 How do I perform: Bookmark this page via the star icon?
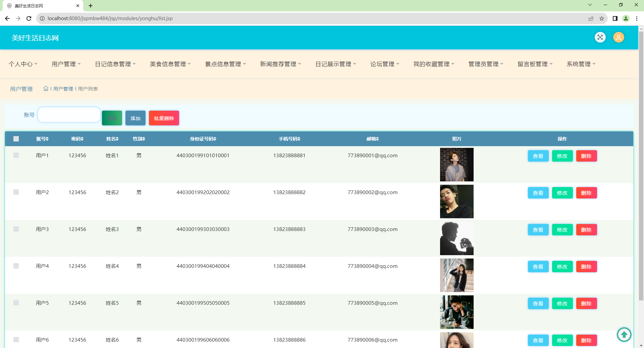click(x=602, y=18)
